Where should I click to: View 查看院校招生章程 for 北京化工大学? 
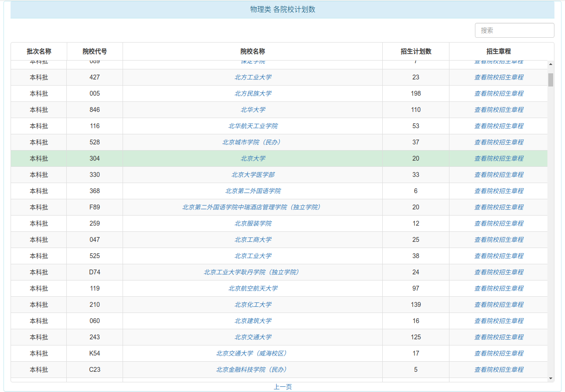(499, 305)
